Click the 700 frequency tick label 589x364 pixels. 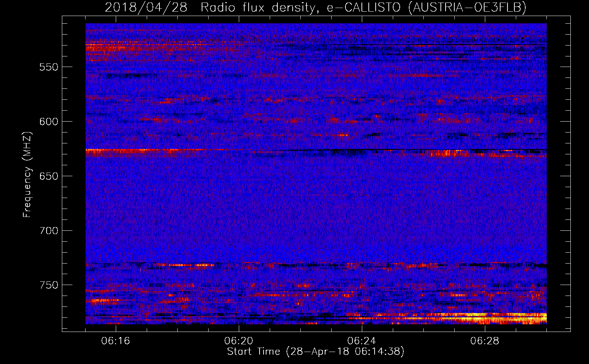[49, 231]
